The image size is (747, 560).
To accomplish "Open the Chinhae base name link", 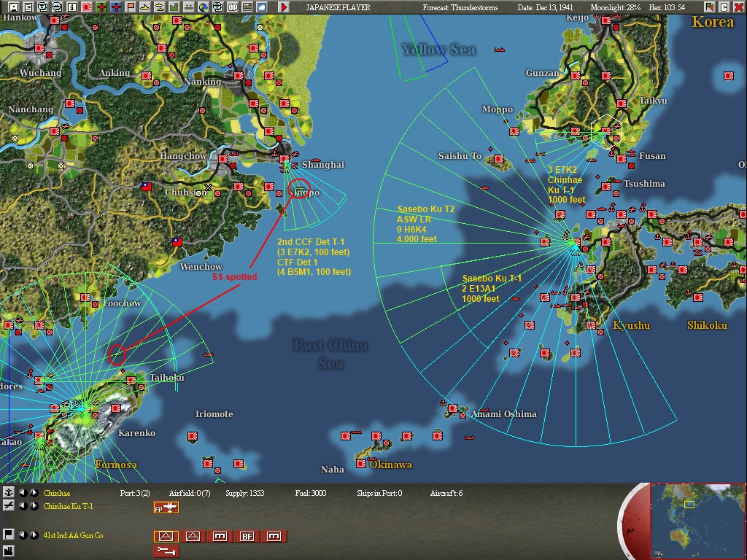I will pos(57,493).
